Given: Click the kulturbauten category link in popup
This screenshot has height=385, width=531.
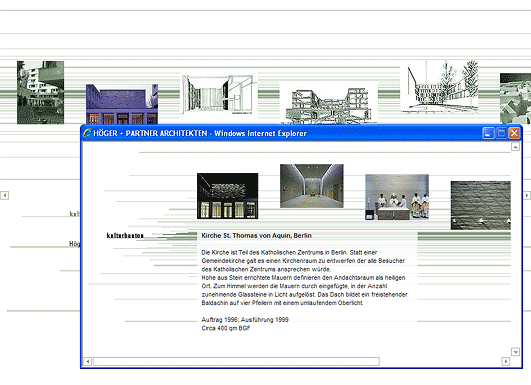Looking at the screenshot, I should click(x=125, y=235).
